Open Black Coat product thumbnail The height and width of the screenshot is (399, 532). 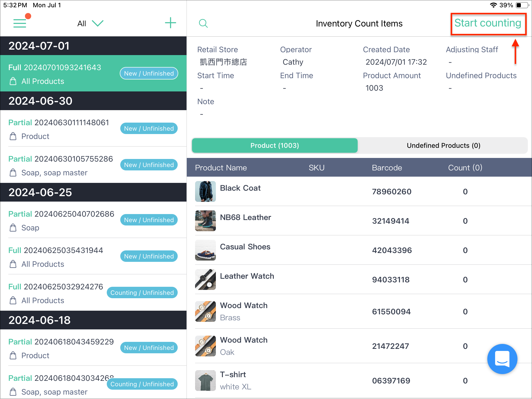pyautogui.click(x=205, y=191)
